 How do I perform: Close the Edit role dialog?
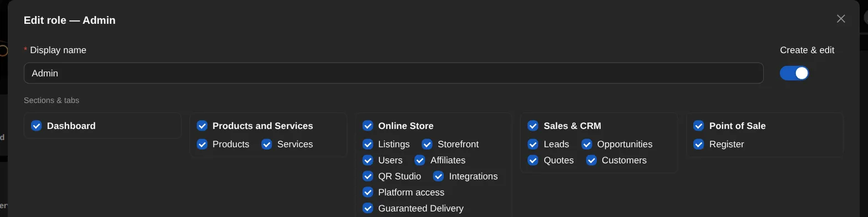pyautogui.click(x=841, y=19)
